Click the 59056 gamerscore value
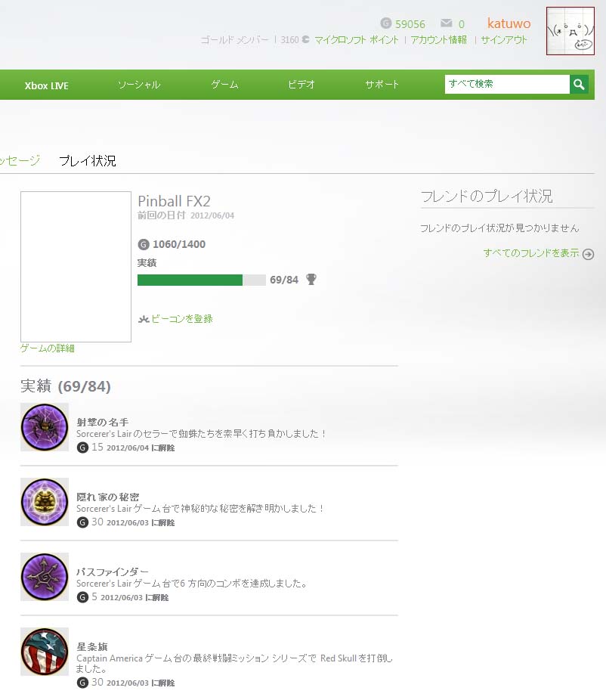Screen dimensions: 606x700 click(x=410, y=24)
